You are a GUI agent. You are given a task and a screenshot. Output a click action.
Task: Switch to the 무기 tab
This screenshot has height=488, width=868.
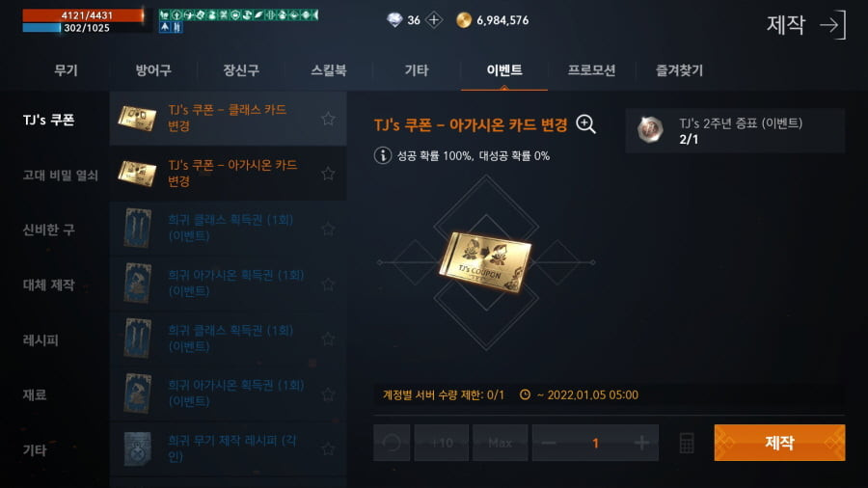(66, 70)
